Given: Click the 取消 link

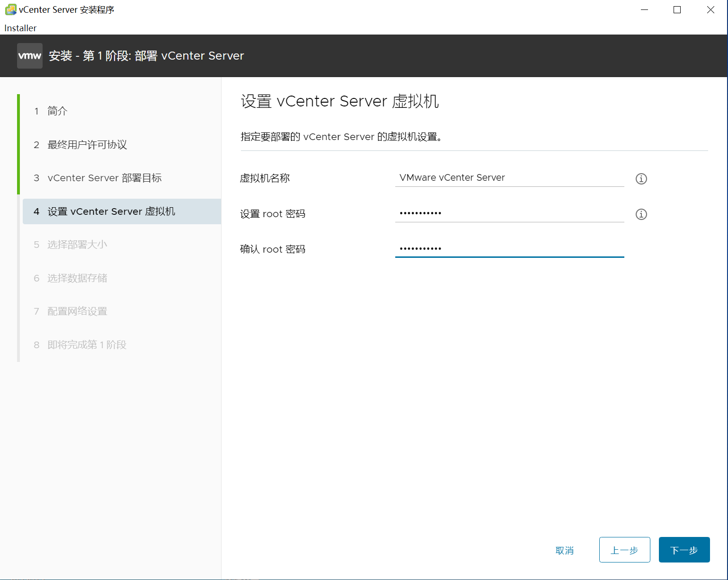Looking at the screenshot, I should coord(565,550).
